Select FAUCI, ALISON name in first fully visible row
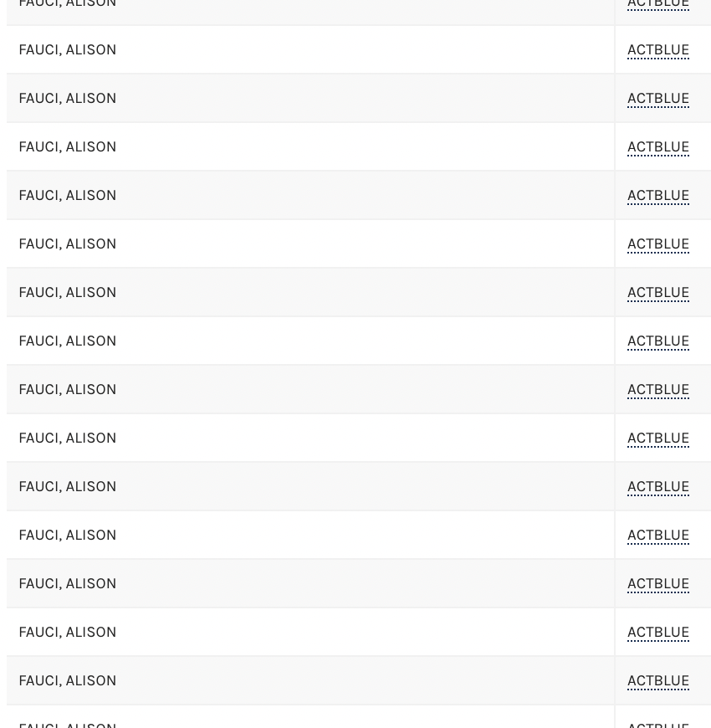The image size is (711, 728). [x=68, y=50]
